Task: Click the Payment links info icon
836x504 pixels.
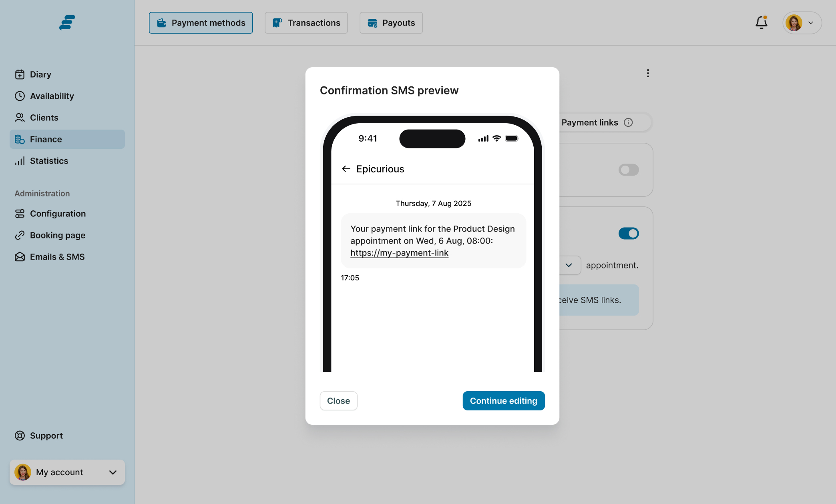Action: [x=628, y=122]
